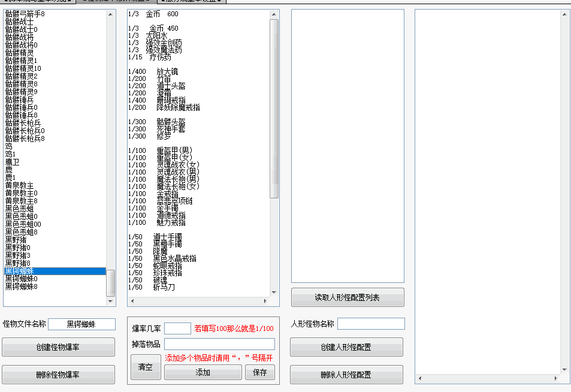
Task: Click the drop list scroll-down arrow
Action: [x=274, y=293]
